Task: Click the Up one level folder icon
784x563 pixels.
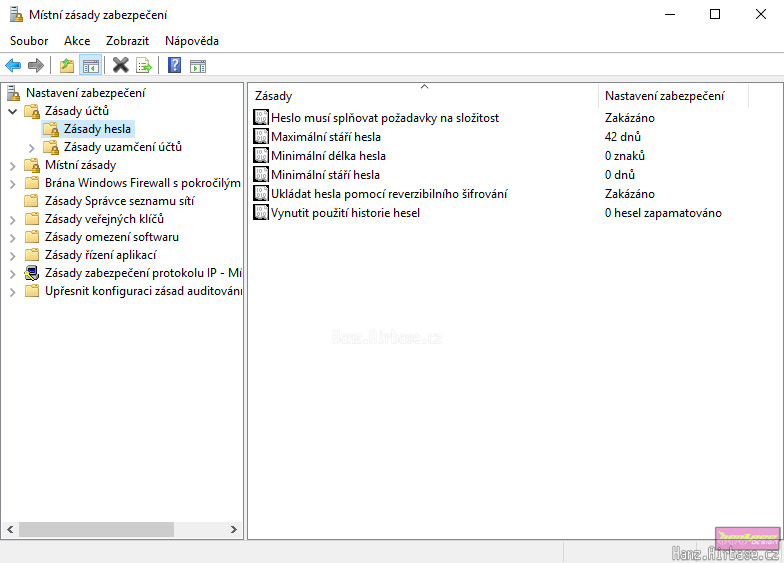Action: (66, 66)
